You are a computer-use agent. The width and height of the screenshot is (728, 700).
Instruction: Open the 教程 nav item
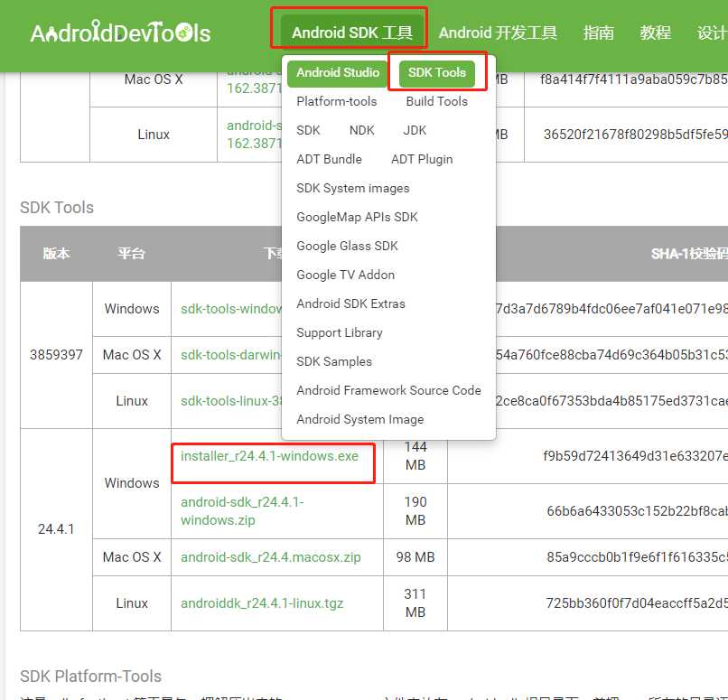coord(655,33)
